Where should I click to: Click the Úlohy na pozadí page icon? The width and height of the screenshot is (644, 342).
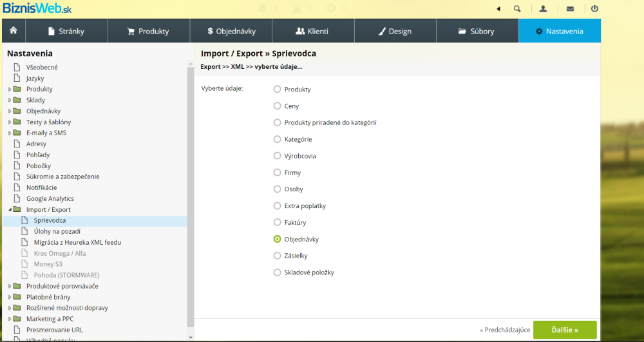tap(24, 231)
